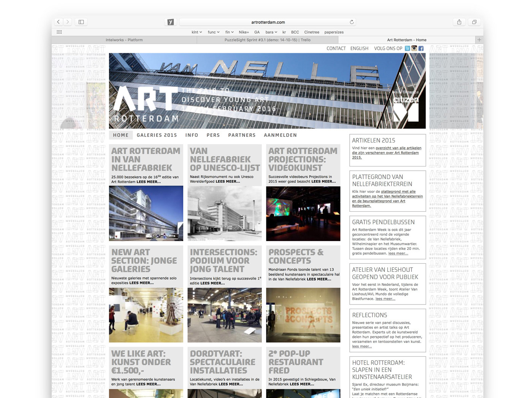Select the Art Rotterdam - Home tab

pos(407,40)
